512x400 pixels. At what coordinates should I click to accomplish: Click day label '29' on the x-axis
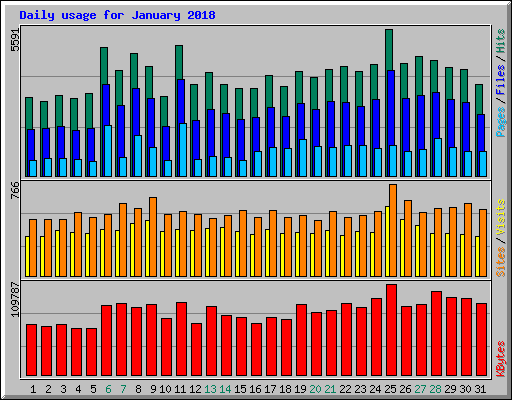[x=450, y=389]
